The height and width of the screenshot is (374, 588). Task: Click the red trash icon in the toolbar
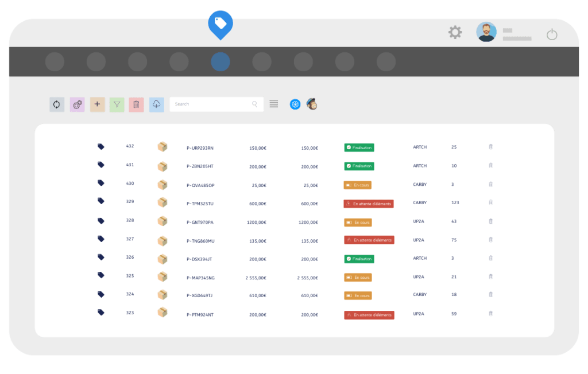tap(136, 104)
